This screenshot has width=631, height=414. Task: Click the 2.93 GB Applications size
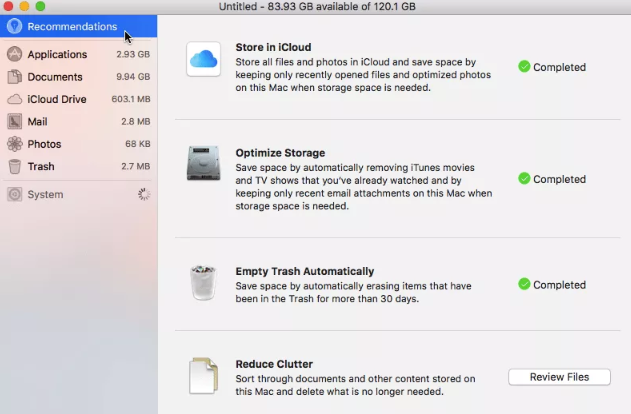(133, 54)
